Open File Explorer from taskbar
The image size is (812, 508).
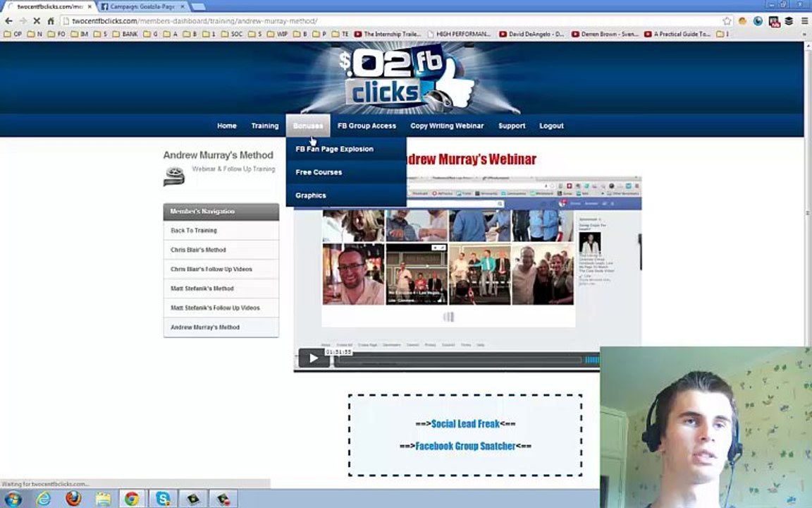[103, 499]
